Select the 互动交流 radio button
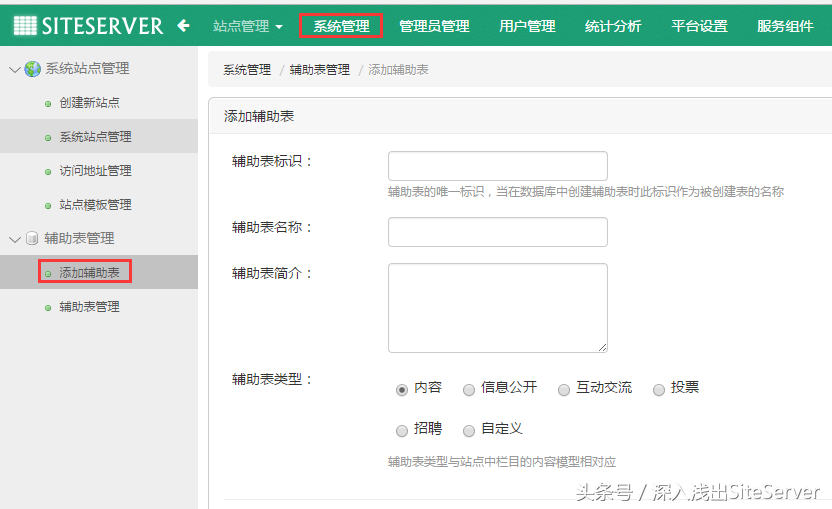Screen dimensions: 832x509 click(564, 390)
